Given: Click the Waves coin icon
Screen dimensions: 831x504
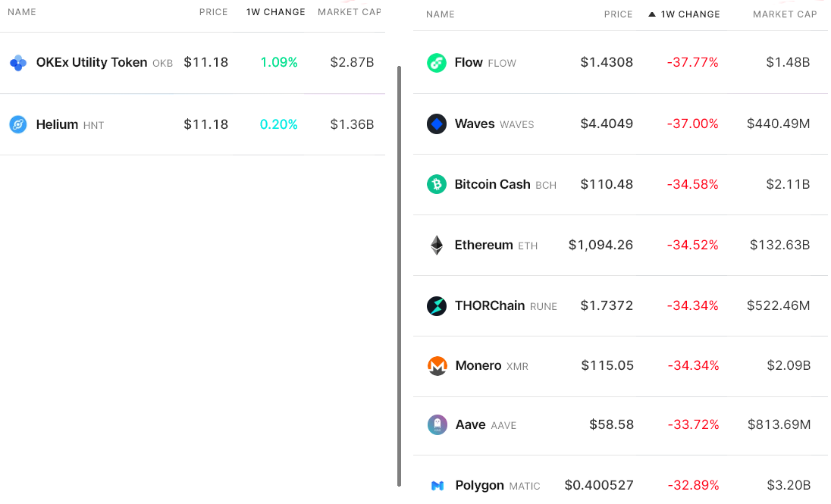Looking at the screenshot, I should point(437,124).
